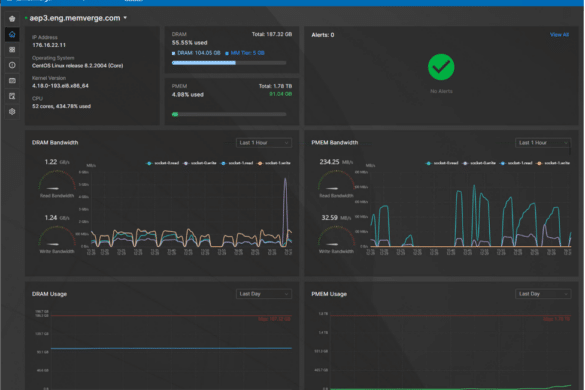Click the 234.25 MB/s PMEM read value
The image size is (585, 390).
click(336, 162)
